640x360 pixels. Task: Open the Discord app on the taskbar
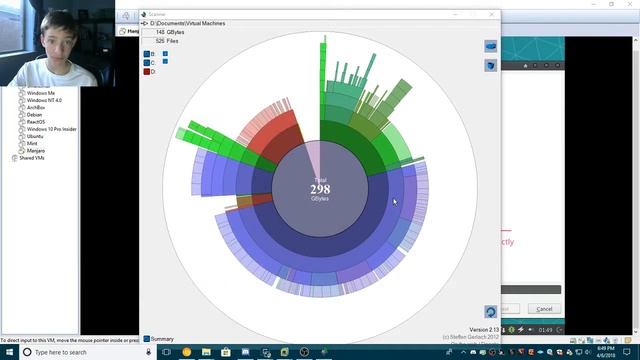[245, 352]
